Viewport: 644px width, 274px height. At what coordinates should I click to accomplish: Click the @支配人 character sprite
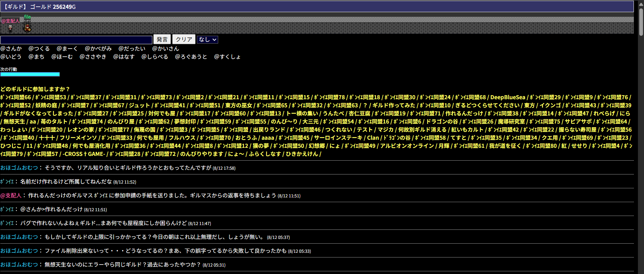click(10, 28)
